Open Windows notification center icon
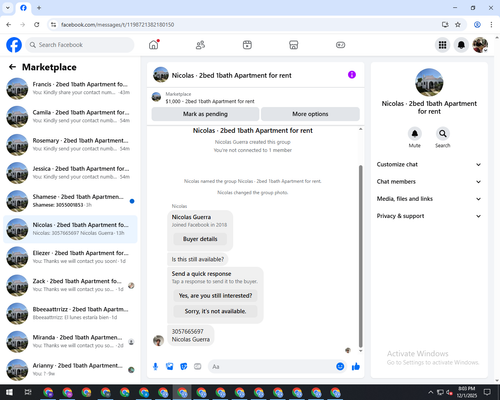 487,392
